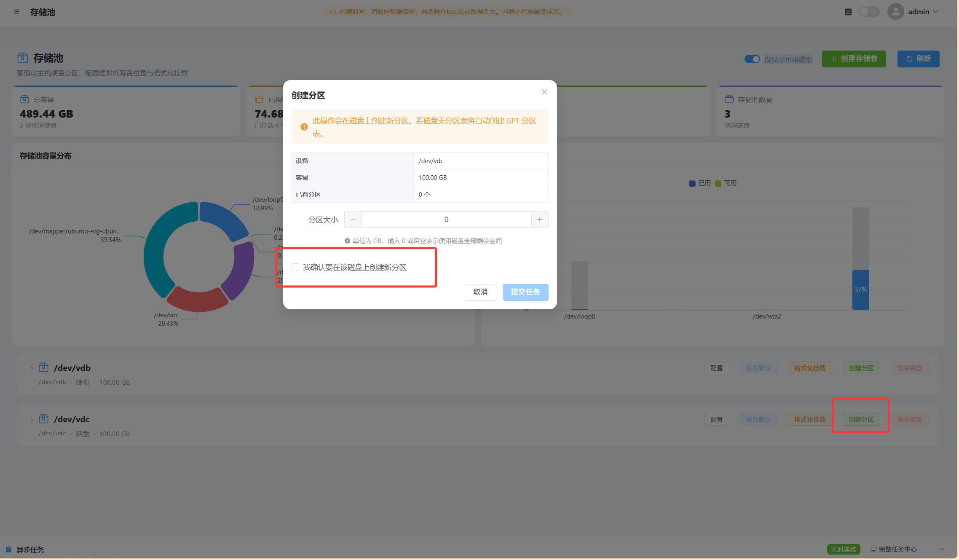Expand the /dev/vdb disk row
Image resolution: width=959 pixels, height=560 pixels.
[32, 369]
